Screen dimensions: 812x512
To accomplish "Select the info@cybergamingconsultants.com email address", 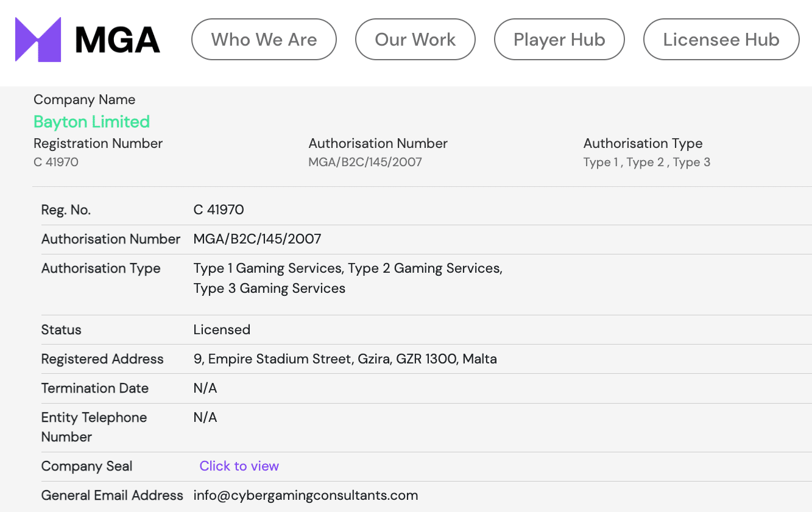I will pyautogui.click(x=306, y=496).
